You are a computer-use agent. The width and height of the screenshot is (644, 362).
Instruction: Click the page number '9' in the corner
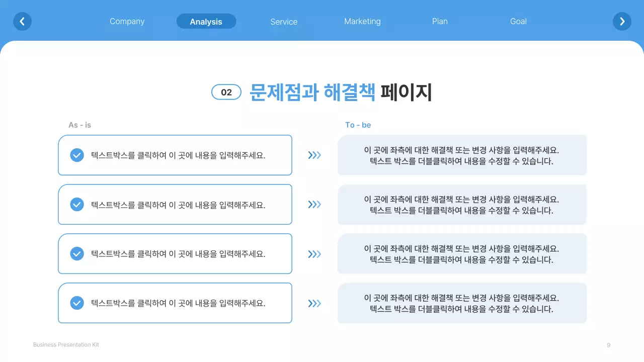point(608,345)
